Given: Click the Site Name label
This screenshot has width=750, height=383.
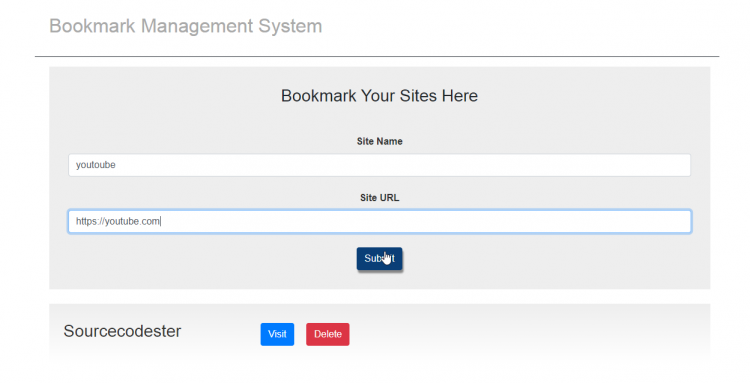Looking at the screenshot, I should coord(379,142).
